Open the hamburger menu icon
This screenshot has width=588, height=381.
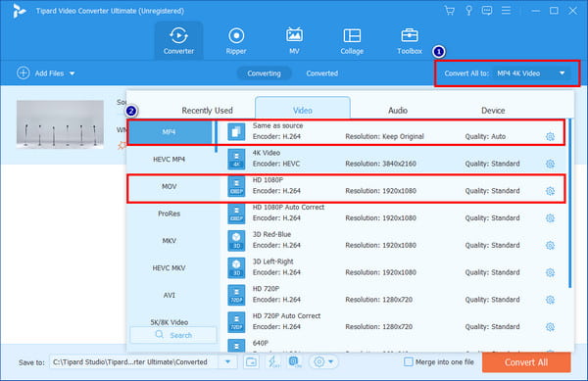coord(506,11)
